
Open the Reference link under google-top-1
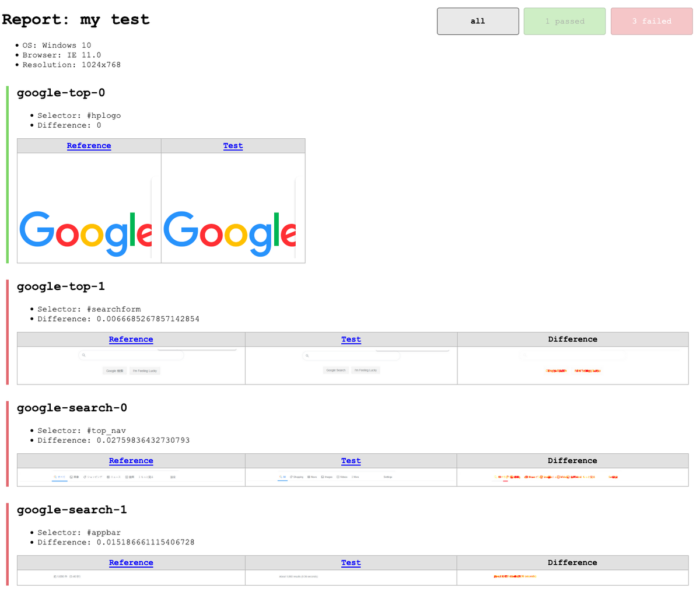(131, 340)
